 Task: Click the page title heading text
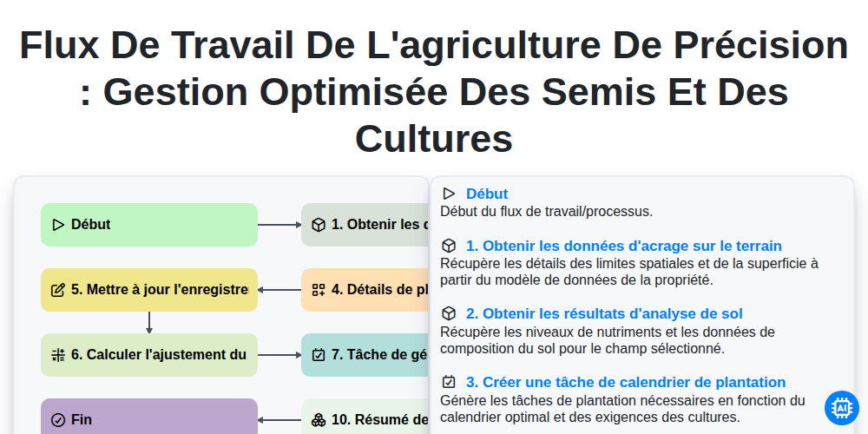click(434, 91)
